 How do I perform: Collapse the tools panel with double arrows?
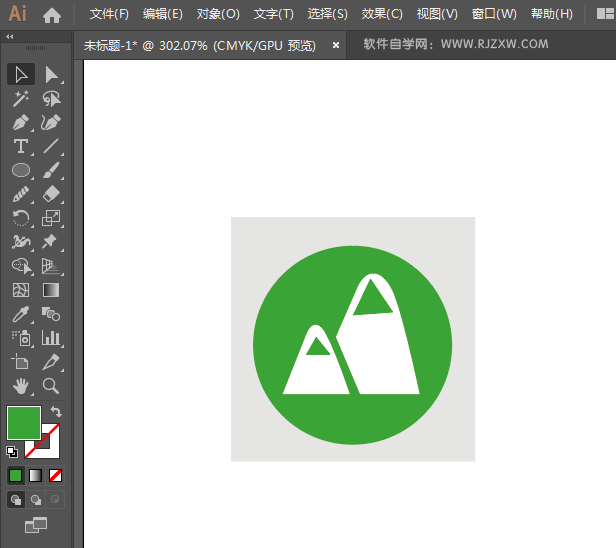coord(10,36)
